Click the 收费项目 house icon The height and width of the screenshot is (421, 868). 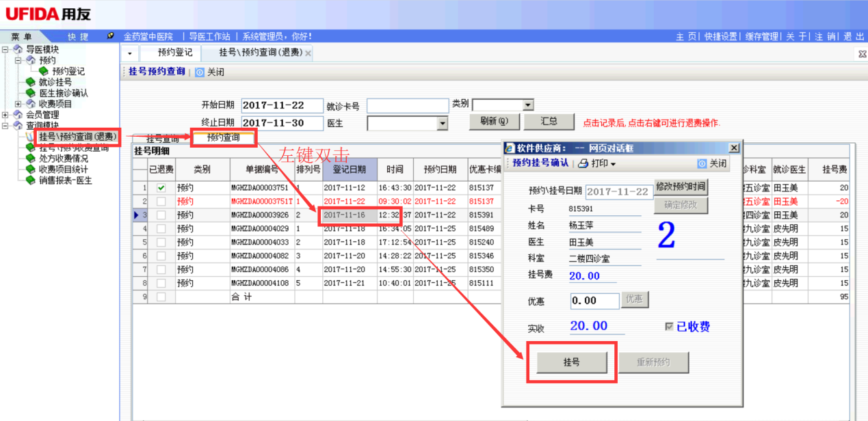coord(30,104)
